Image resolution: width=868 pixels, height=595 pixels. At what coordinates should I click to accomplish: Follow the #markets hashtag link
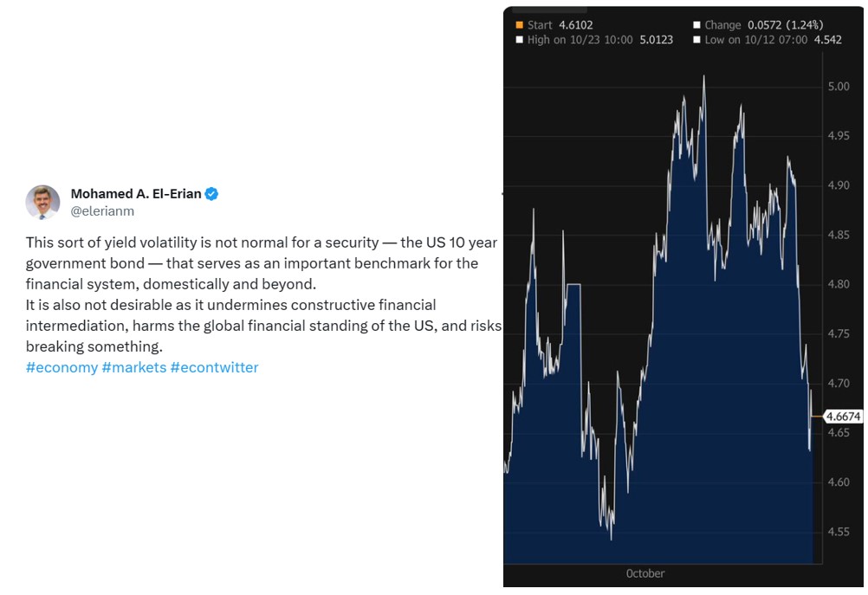pos(134,367)
